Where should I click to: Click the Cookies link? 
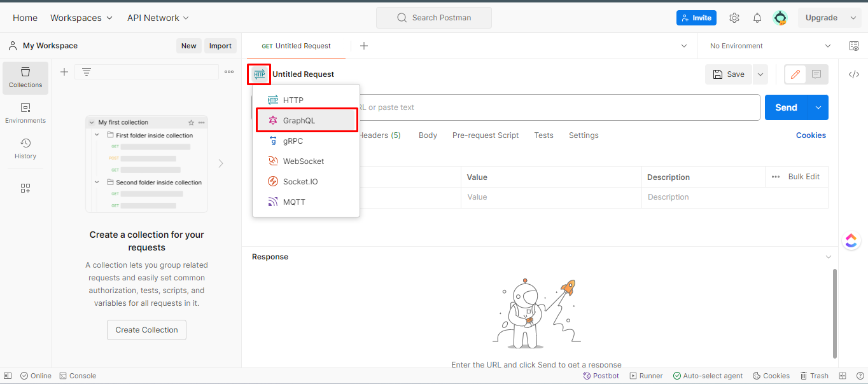811,135
